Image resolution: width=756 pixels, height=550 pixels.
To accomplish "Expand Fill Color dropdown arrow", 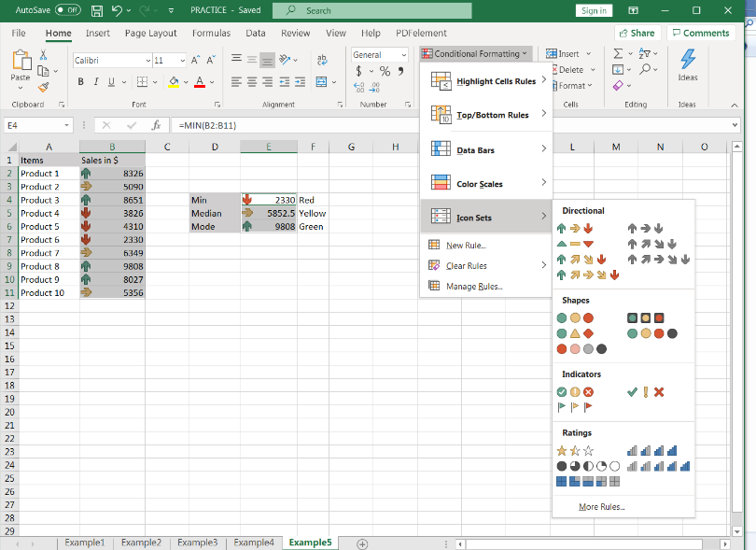I will [186, 82].
